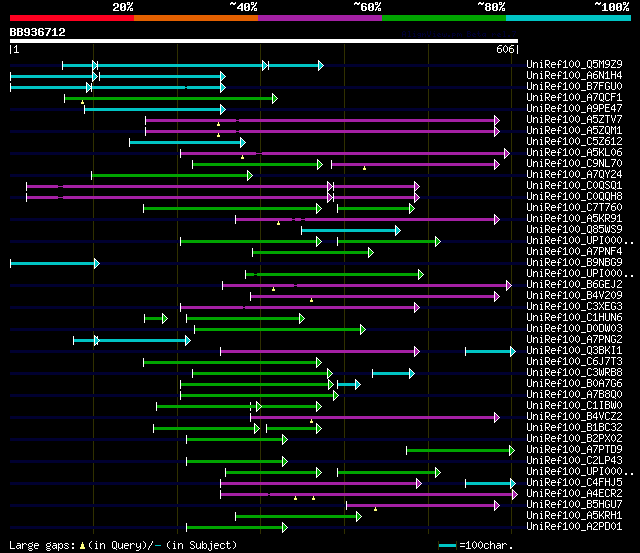
Task: Click the green alignment bar in the A7QCF1 row
Action: coord(171,98)
